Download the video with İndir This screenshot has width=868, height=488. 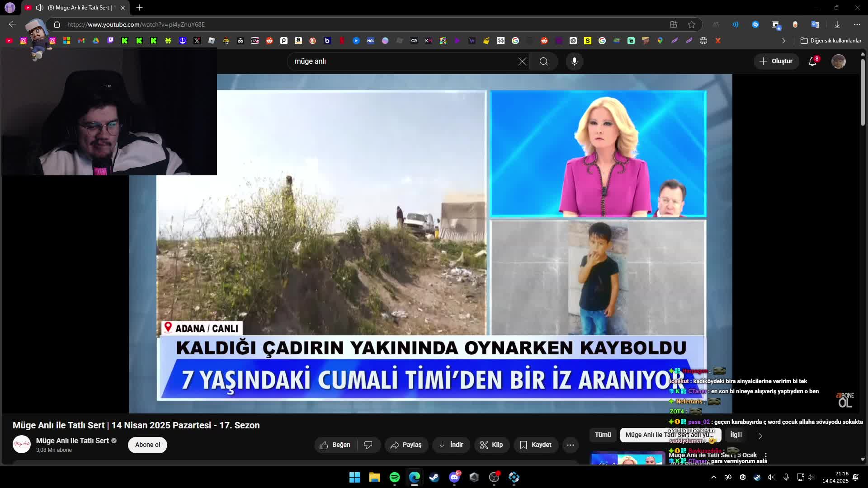451,445
